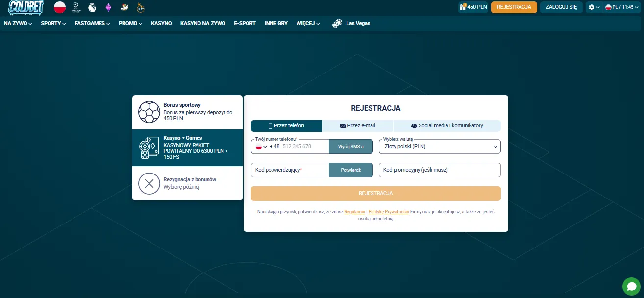Open the Politykę Prywatności link
The image size is (644, 298).
click(389, 211)
